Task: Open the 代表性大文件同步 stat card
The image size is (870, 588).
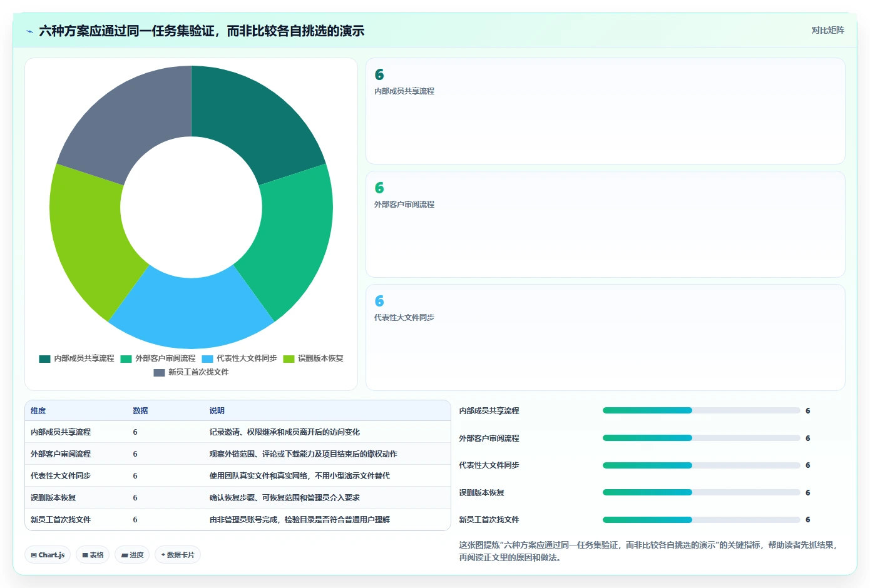Action: point(605,337)
